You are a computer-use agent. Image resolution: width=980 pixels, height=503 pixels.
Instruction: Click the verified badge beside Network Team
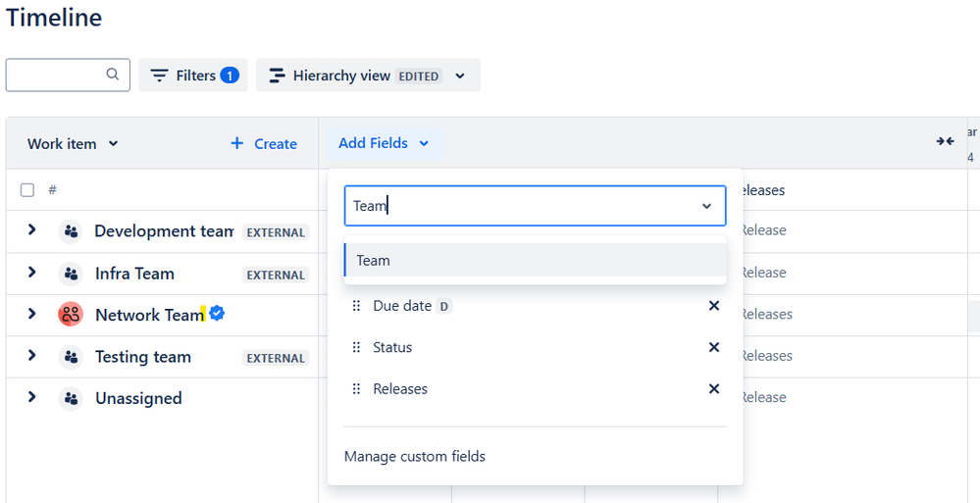coord(217,314)
